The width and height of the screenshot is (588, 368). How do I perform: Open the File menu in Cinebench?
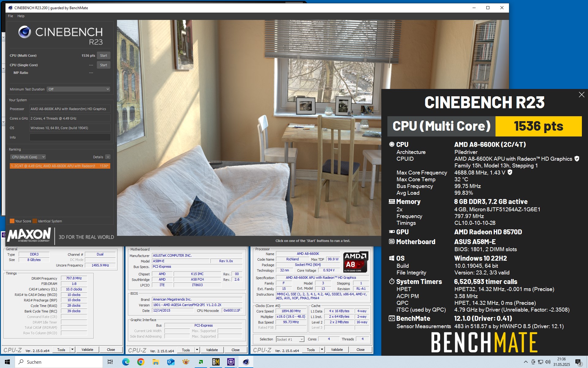click(10, 16)
